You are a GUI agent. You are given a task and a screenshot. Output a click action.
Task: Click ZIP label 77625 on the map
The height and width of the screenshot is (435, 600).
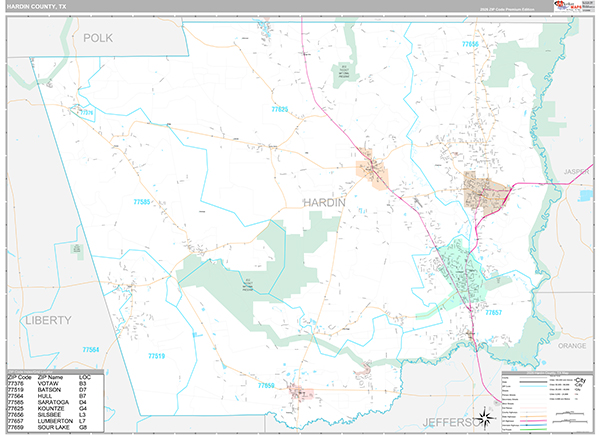[280, 109]
